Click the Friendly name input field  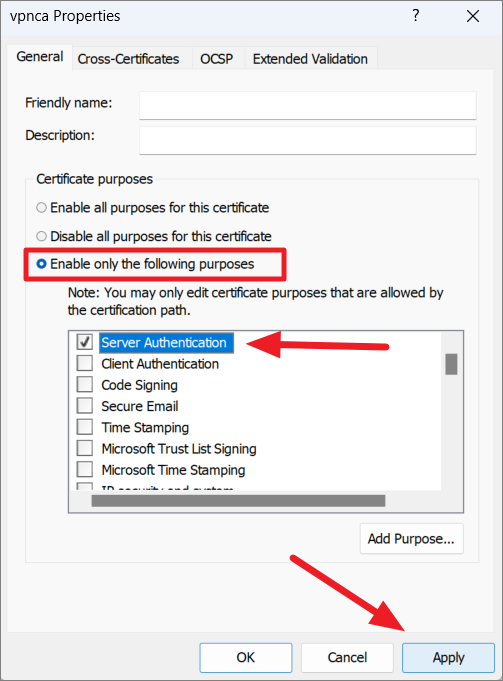pos(308,106)
